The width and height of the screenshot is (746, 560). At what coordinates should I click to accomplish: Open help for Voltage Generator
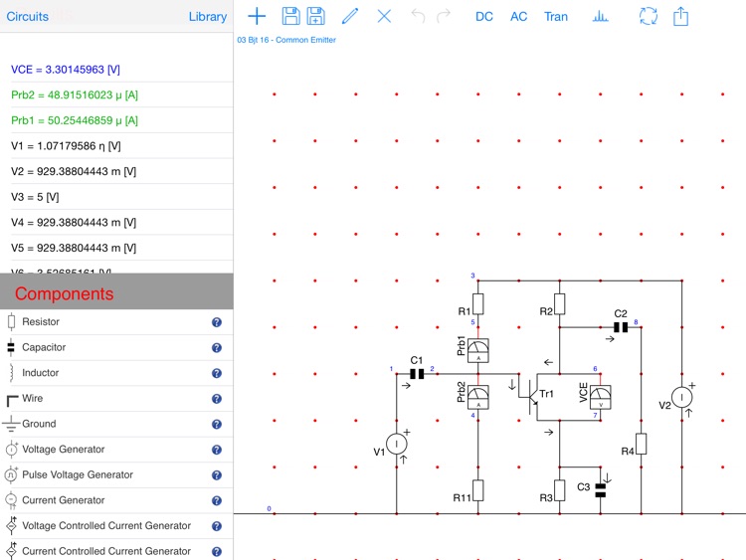pos(217,450)
